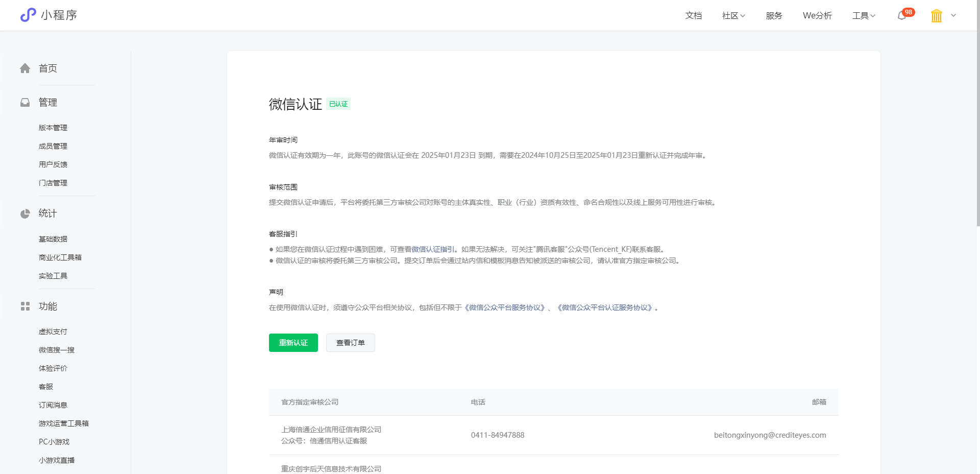Click the 年审时间 section label
Viewport: 980px width, 474px height.
pos(283,140)
